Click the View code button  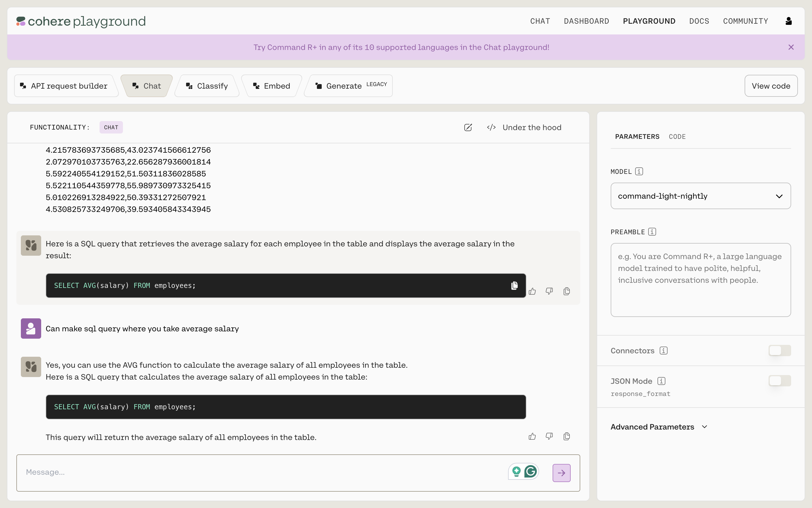(x=771, y=86)
